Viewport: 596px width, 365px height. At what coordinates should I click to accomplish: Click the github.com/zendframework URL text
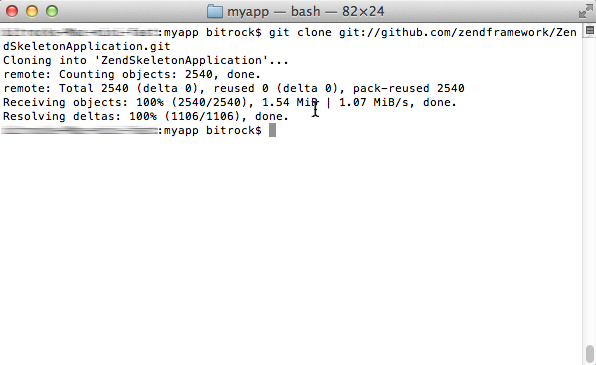[x=458, y=32]
